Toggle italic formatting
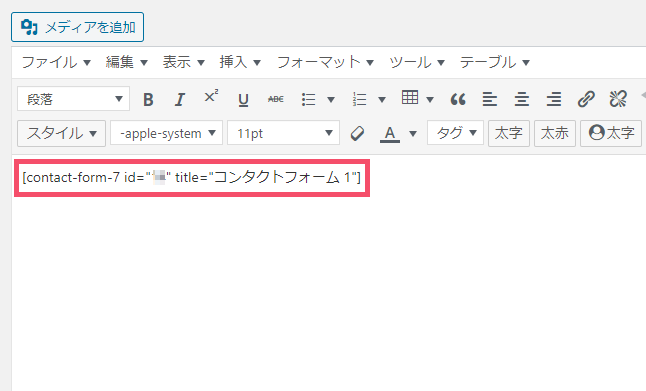This screenshot has width=646, height=391. coord(180,99)
